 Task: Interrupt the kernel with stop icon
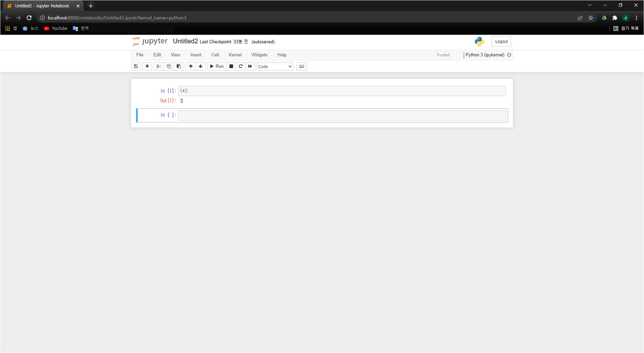click(231, 66)
